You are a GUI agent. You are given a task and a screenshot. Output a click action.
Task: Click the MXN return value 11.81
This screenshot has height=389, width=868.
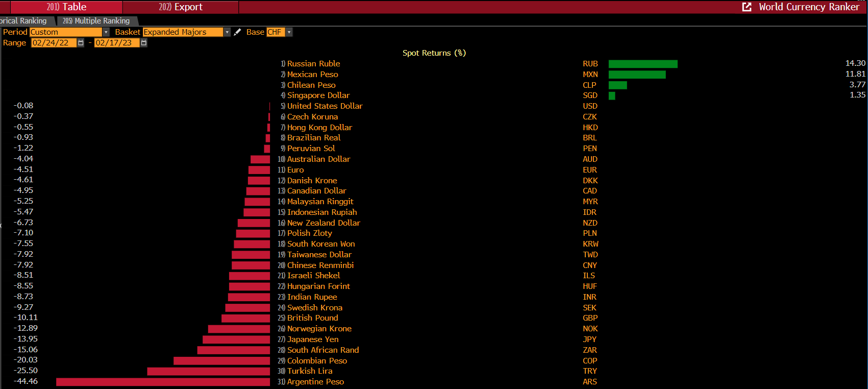[x=855, y=74]
